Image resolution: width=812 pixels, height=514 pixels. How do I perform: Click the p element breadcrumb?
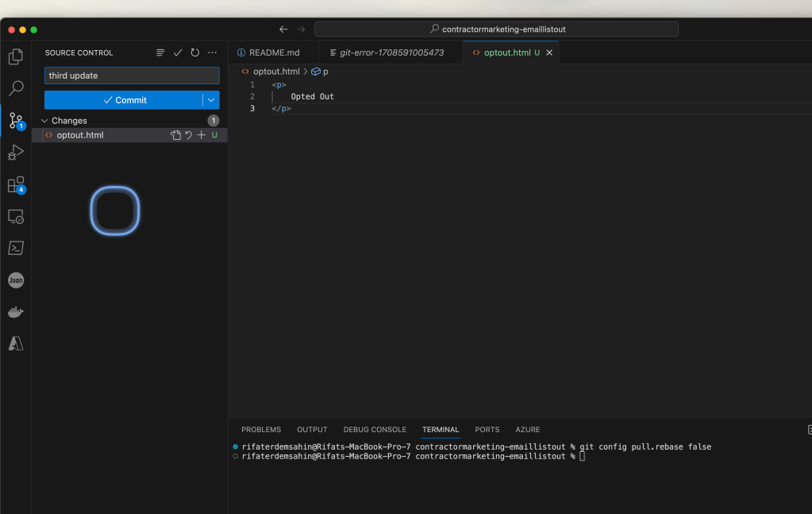coord(320,71)
